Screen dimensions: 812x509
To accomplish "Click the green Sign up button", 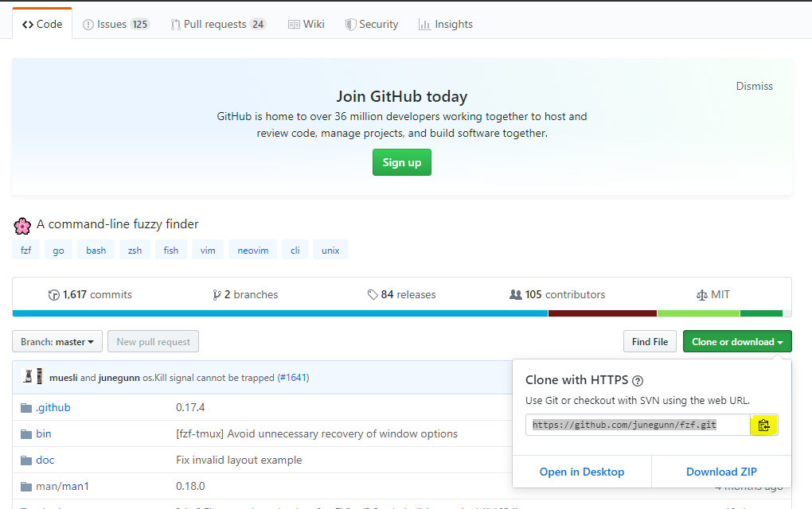I will (x=402, y=162).
